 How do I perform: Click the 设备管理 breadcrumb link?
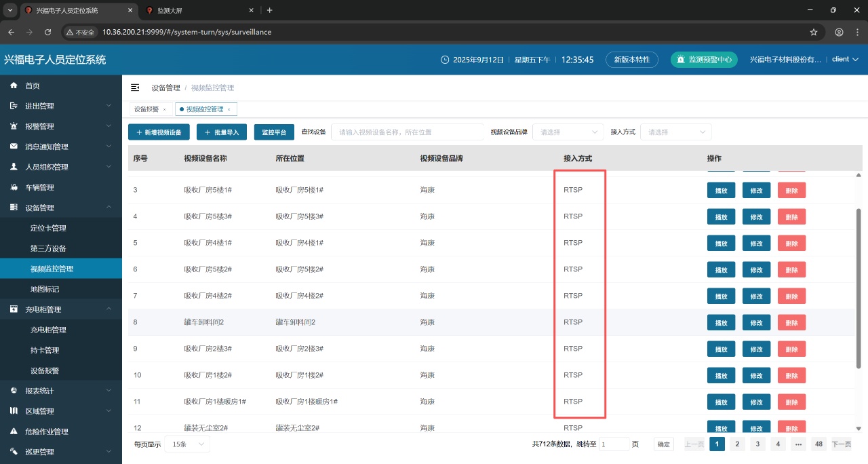click(x=166, y=88)
